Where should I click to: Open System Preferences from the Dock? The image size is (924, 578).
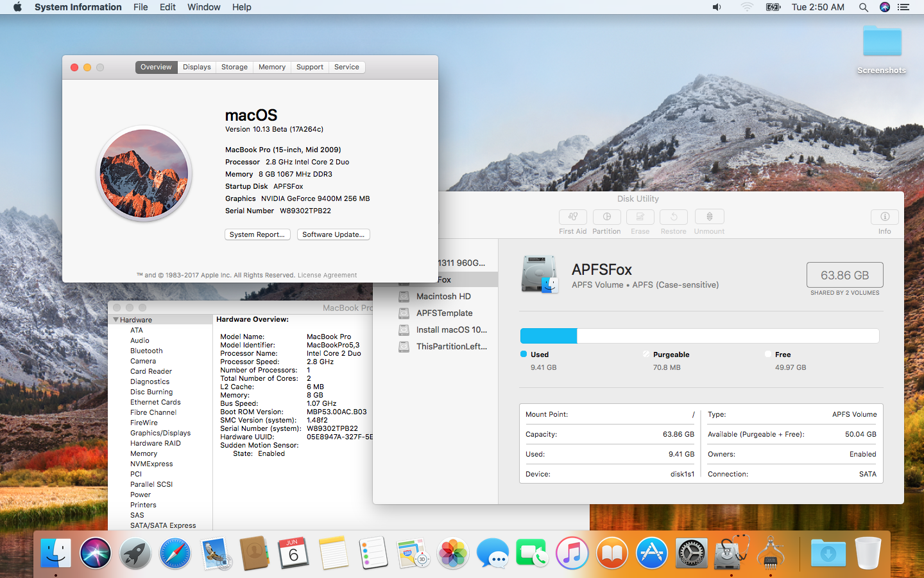tap(692, 553)
